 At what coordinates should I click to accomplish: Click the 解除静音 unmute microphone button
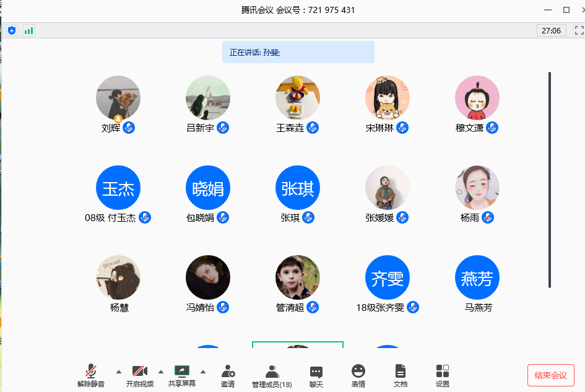pos(91,375)
